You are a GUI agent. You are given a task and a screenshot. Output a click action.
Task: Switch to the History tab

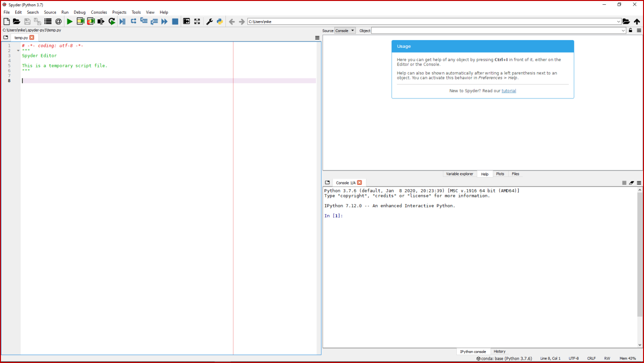[500, 352]
